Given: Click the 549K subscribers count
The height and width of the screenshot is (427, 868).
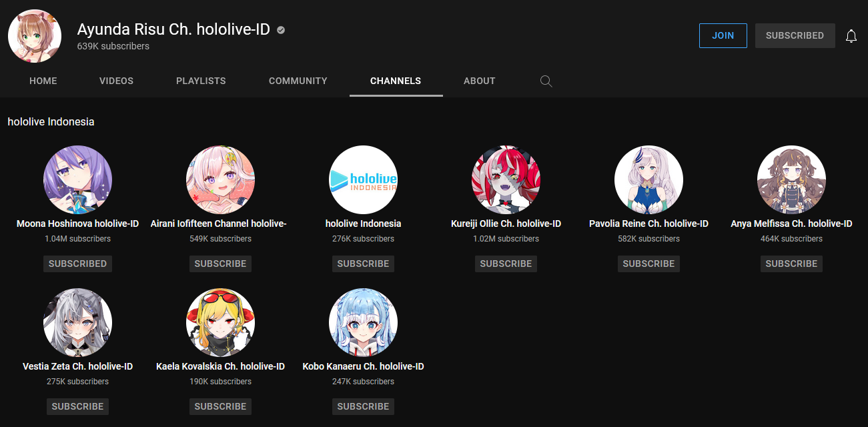Looking at the screenshot, I should [x=220, y=239].
